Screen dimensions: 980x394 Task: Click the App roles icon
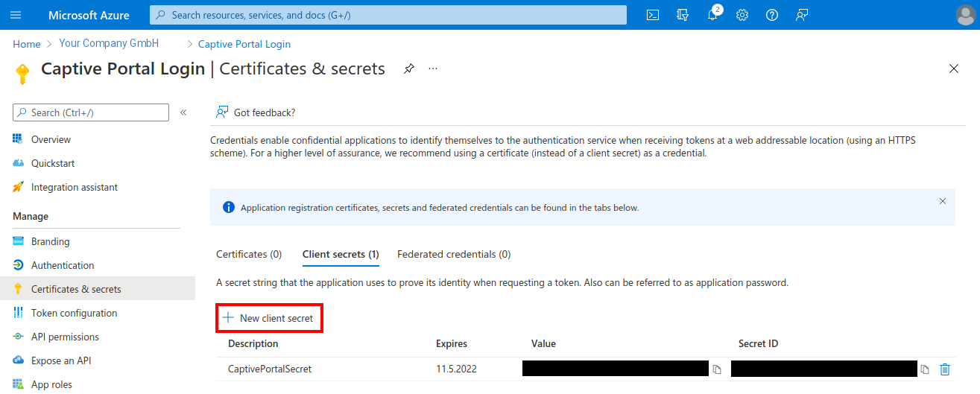click(x=18, y=384)
